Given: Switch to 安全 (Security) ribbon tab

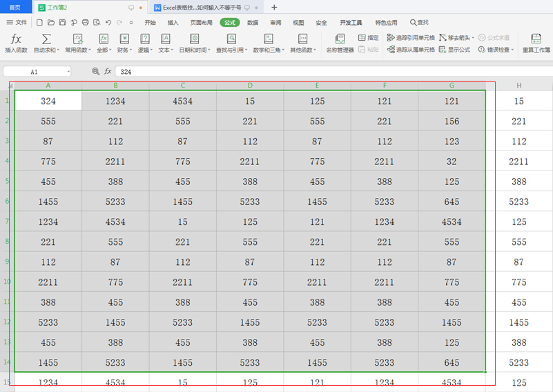Looking at the screenshot, I should [x=321, y=23].
